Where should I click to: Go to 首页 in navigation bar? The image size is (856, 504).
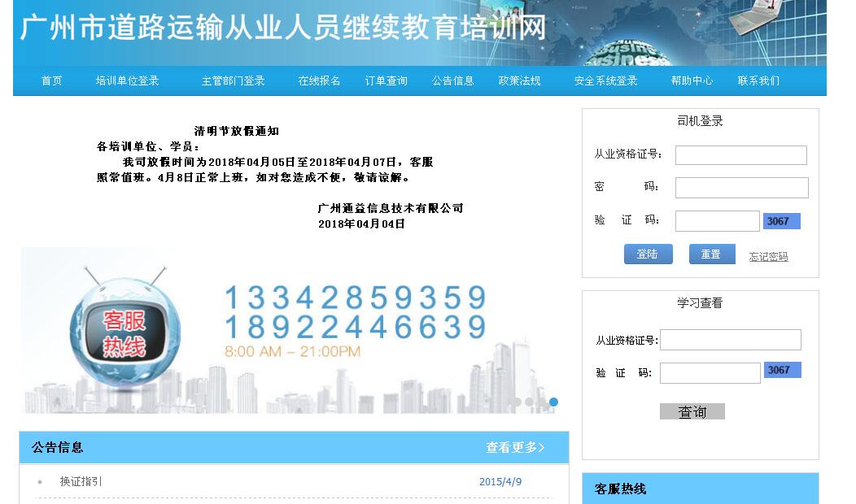click(x=51, y=80)
